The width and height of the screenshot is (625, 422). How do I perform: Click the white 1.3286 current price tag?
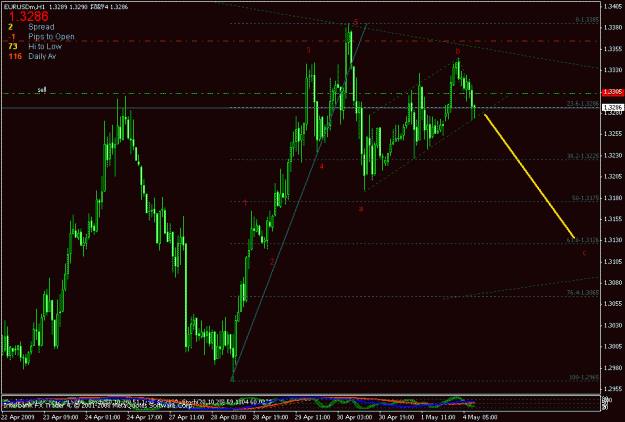tap(613, 108)
